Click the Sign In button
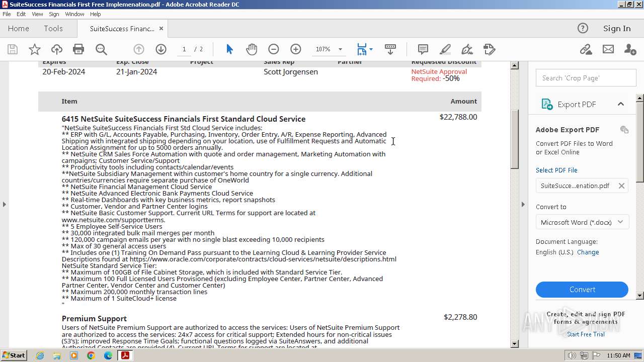This screenshot has height=362, width=644. 617,29
